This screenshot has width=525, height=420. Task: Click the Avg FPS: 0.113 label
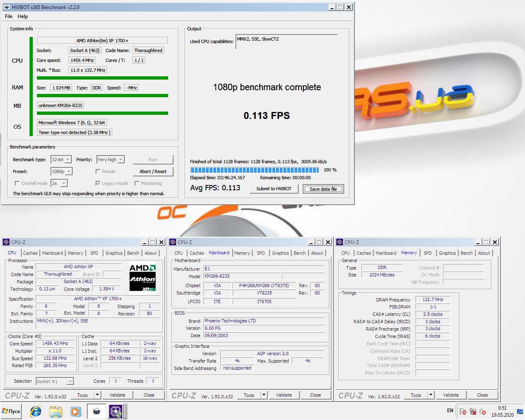coord(215,188)
